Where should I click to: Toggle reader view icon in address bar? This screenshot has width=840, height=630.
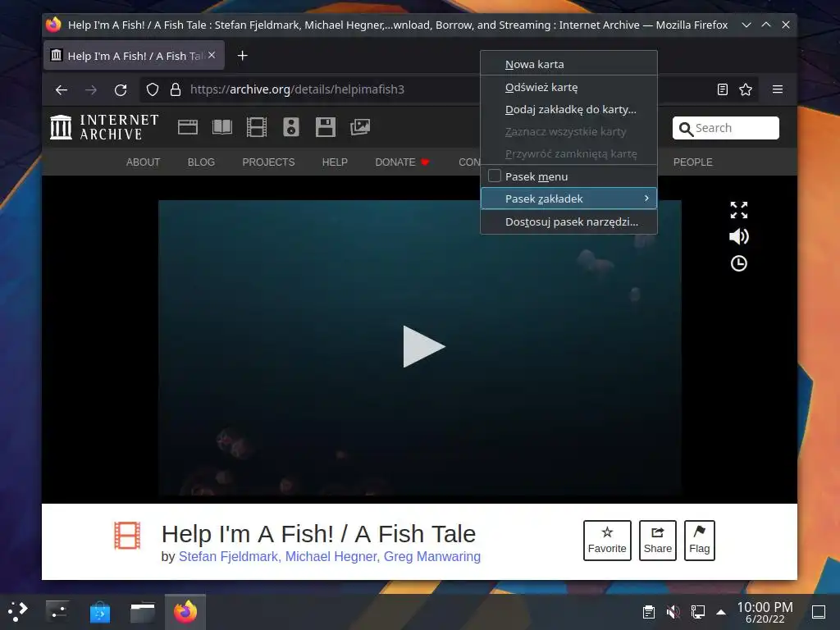point(722,89)
